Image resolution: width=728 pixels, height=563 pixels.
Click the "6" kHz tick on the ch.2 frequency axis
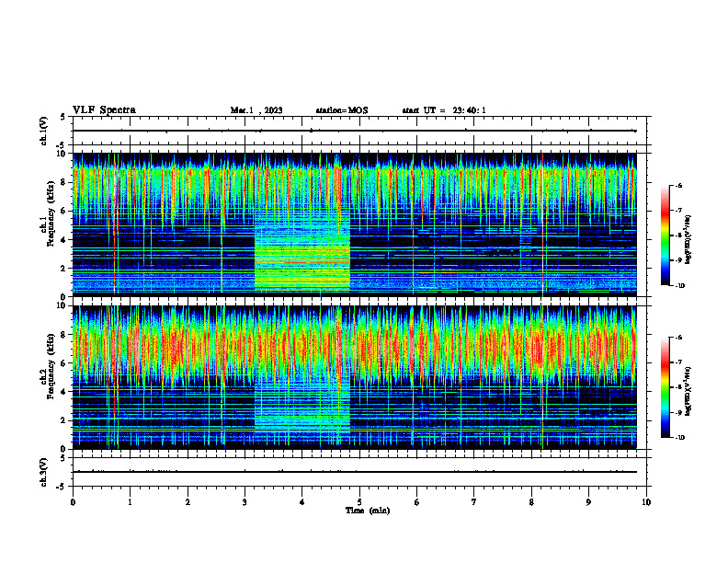coord(65,363)
